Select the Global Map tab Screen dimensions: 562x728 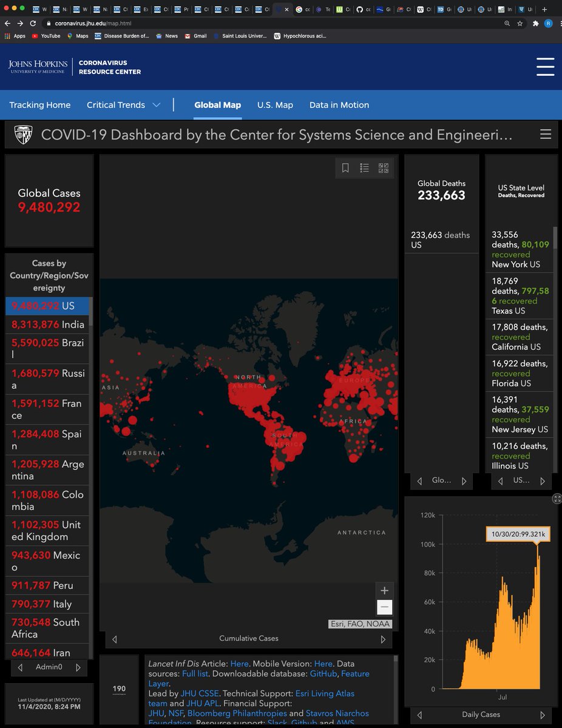(x=218, y=105)
